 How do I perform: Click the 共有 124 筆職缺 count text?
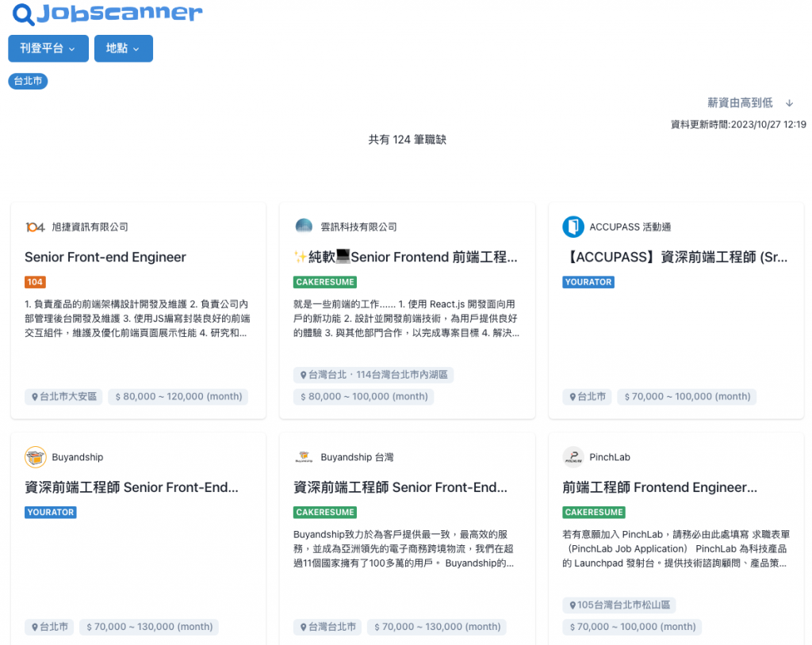[407, 139]
